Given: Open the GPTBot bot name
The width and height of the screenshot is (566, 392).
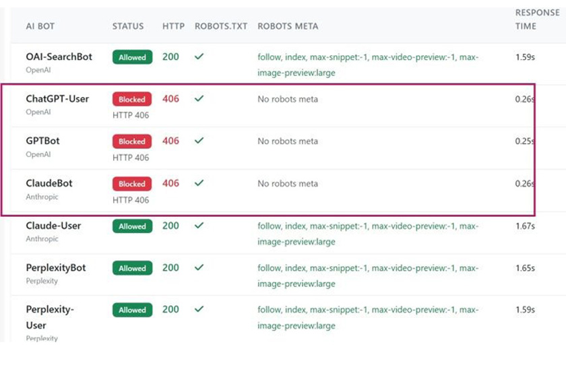Looking at the screenshot, I should [x=43, y=141].
